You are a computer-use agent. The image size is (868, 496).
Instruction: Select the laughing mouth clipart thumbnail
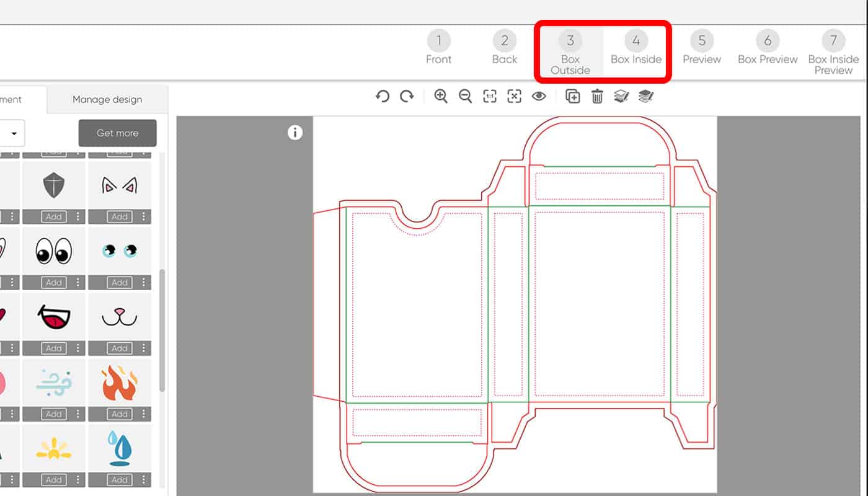point(54,316)
